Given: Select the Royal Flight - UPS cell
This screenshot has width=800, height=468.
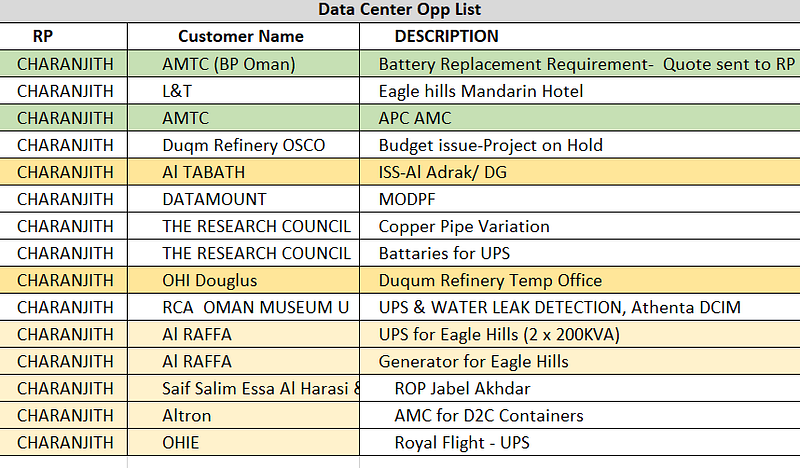Looking at the screenshot, I should (x=461, y=442).
